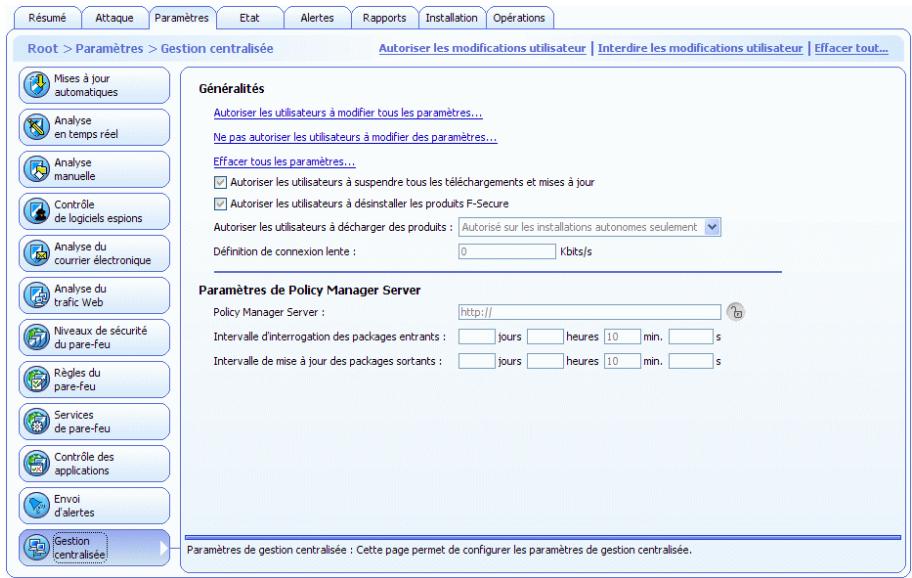Image resolution: width=912 pixels, height=578 pixels.
Task: Click Autoriser les modifications utilisateur header link
Action: tap(482, 48)
